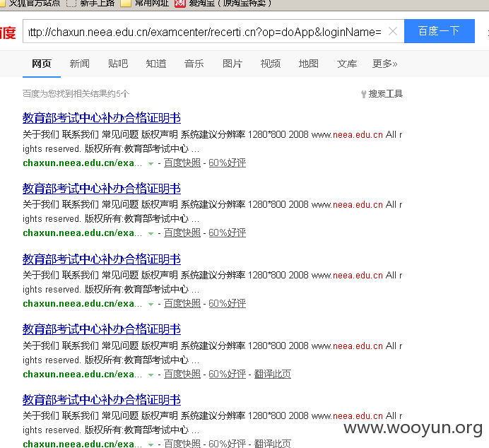Open the 新手上路 bookmark
This screenshot has width=489, height=448.
tap(98, 3)
